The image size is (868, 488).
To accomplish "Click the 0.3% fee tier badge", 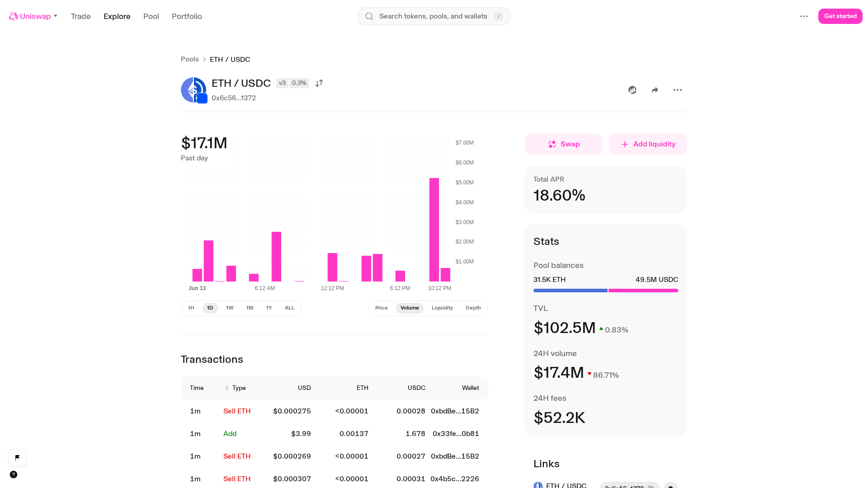I will pos(299,83).
